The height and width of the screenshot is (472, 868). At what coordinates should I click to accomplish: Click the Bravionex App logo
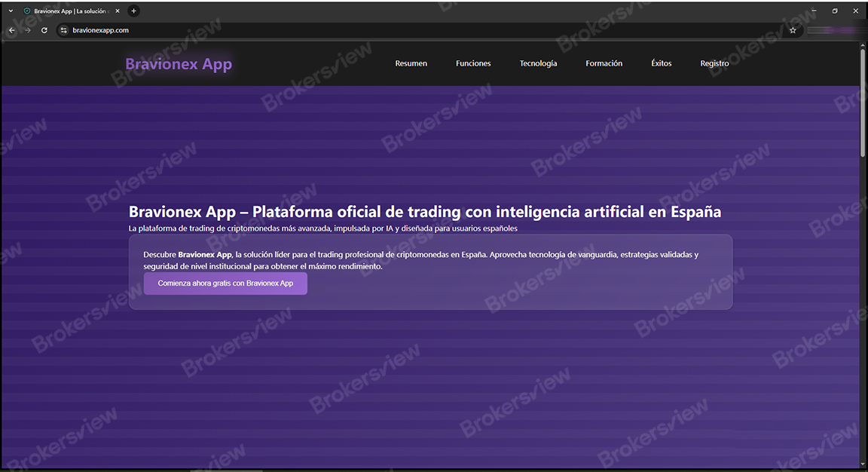click(x=179, y=63)
